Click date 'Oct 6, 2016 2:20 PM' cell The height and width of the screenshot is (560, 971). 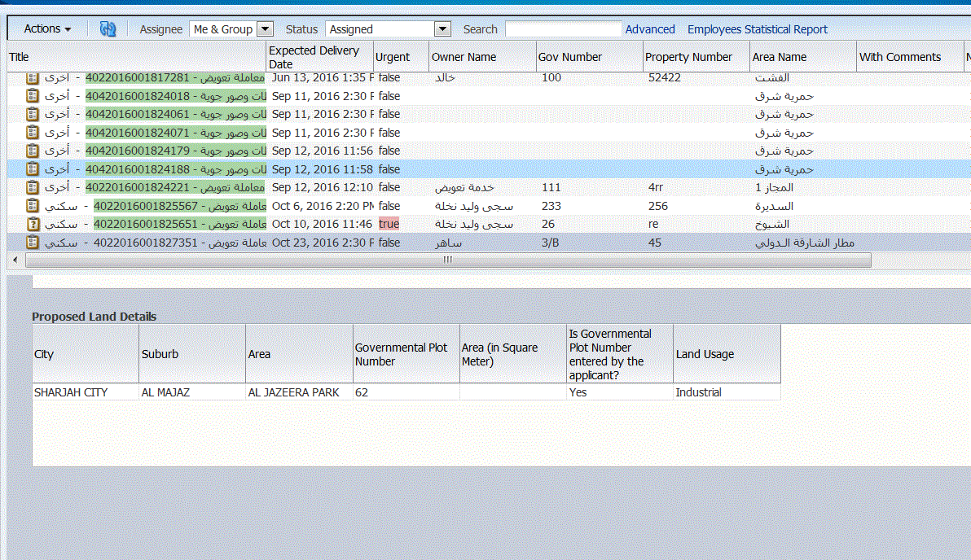323,205
